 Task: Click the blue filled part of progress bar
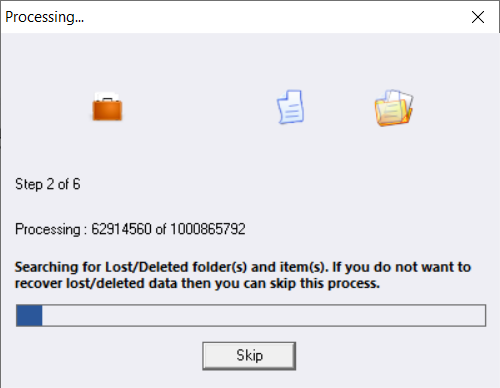pyautogui.click(x=29, y=315)
